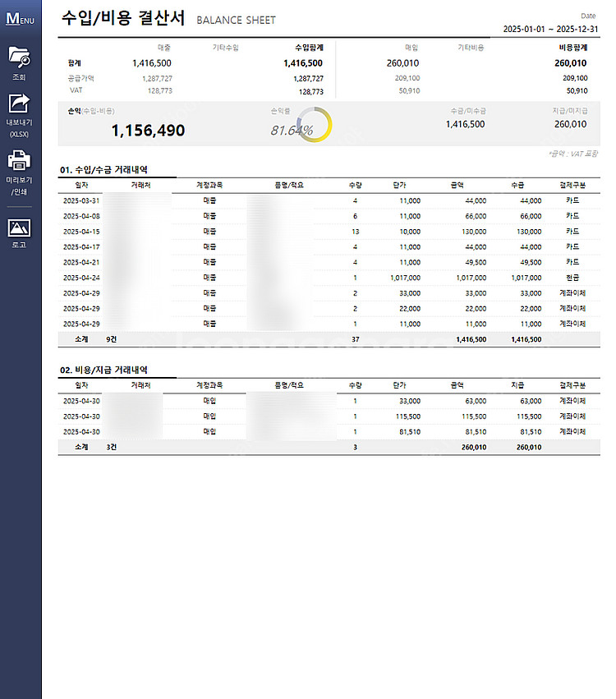Click the 조회 folder search icon
Image resolution: width=616 pixels, height=699 pixels.
point(19,57)
